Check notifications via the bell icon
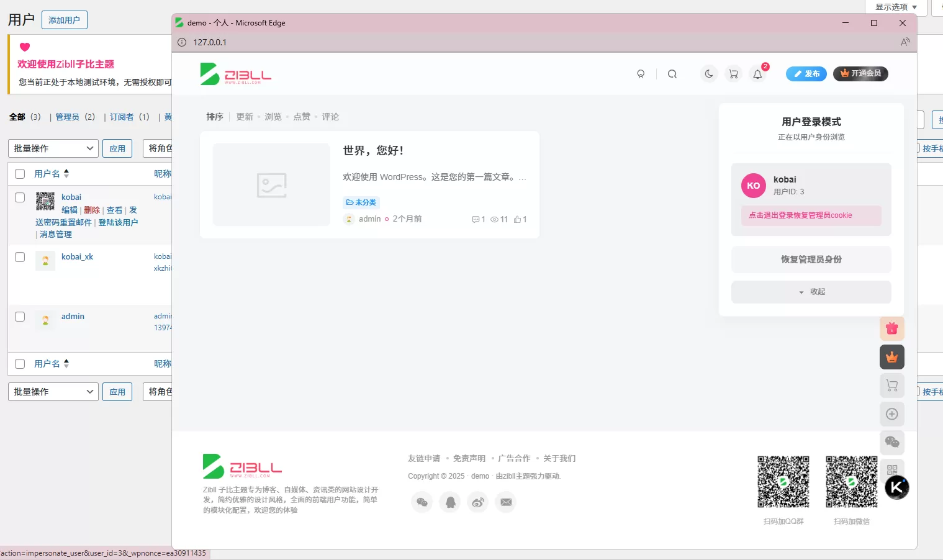This screenshot has height=560, width=943. pyautogui.click(x=757, y=74)
